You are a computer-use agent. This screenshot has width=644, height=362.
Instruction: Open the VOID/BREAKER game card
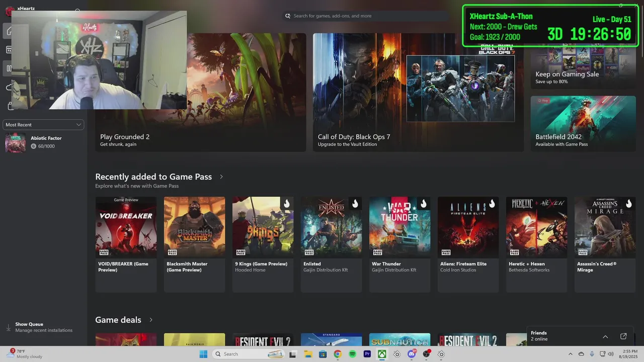[126, 244]
